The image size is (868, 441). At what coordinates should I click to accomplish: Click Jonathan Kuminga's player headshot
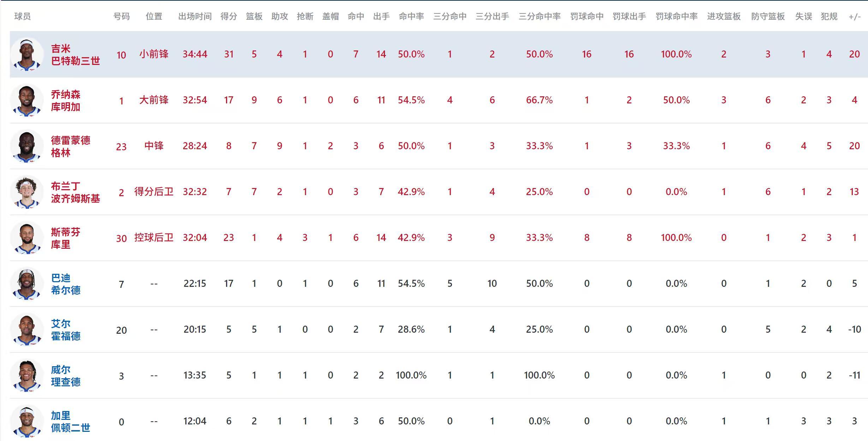tap(27, 100)
